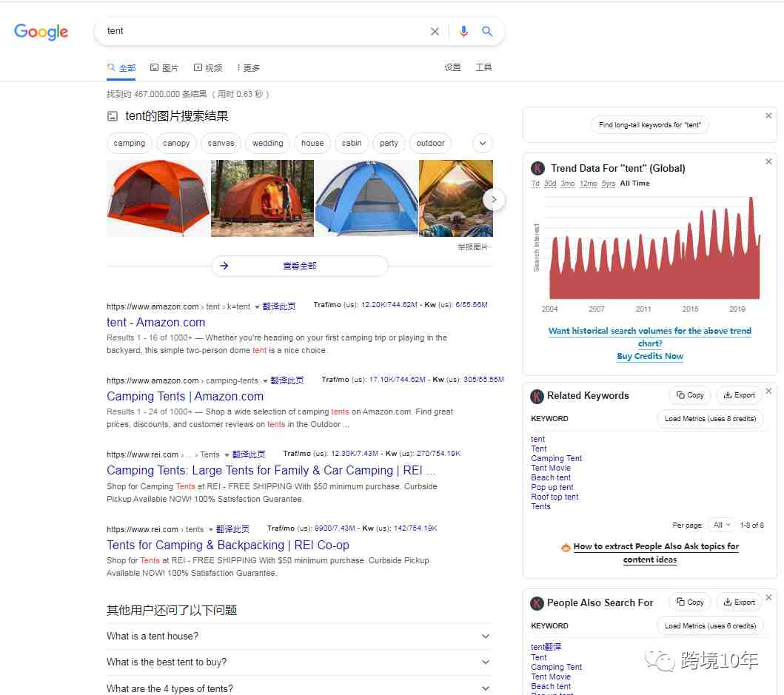784x695 pixels.
Task: Clear the search box with X icon
Action: 435,32
